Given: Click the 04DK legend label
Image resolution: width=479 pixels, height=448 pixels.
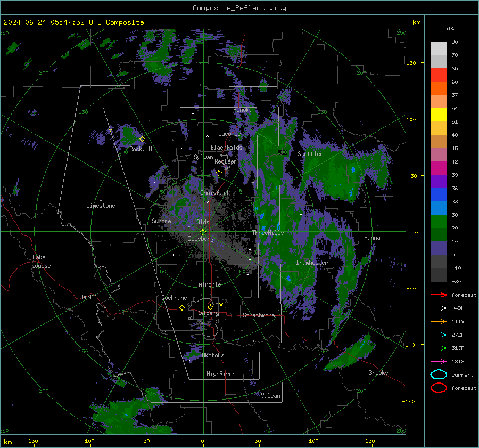Looking at the screenshot, I should click(458, 308).
